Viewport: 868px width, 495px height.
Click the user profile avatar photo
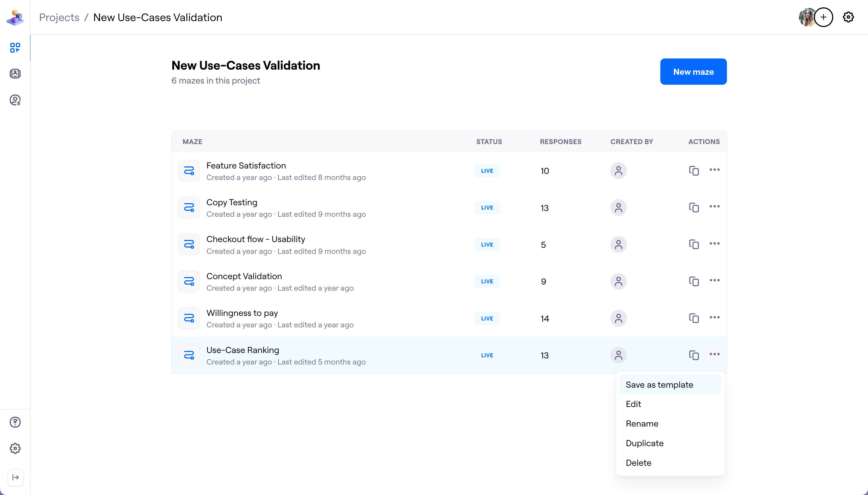tap(806, 17)
